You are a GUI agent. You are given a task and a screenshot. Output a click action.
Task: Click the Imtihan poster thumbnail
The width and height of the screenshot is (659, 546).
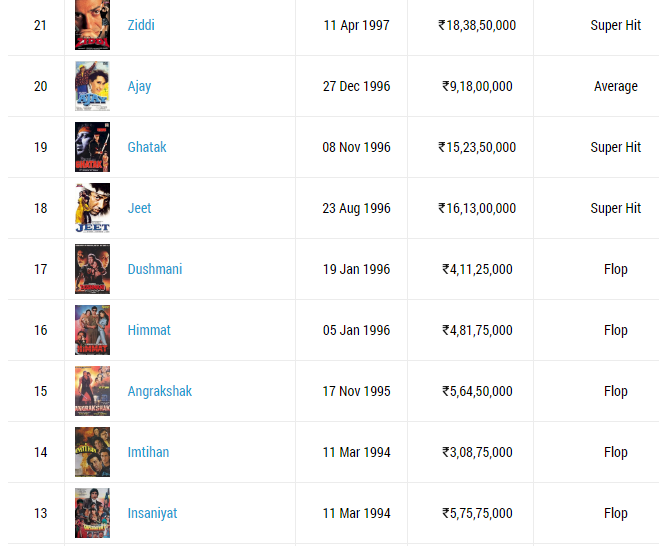point(92,452)
